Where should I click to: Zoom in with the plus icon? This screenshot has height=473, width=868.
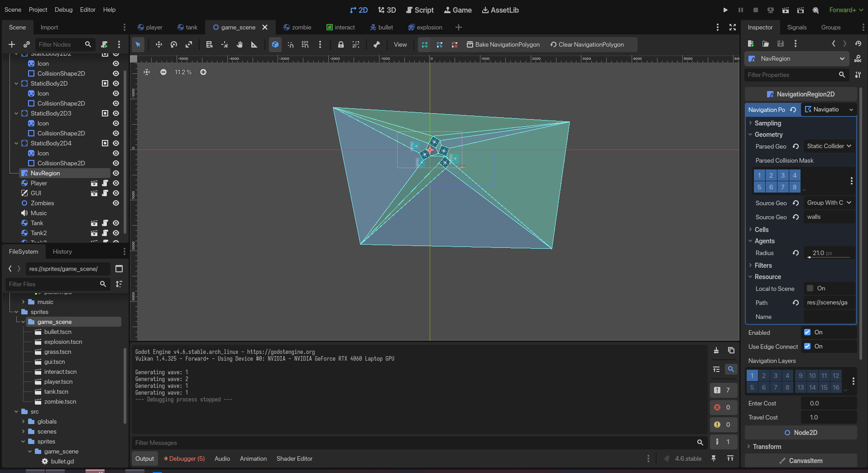tap(203, 72)
